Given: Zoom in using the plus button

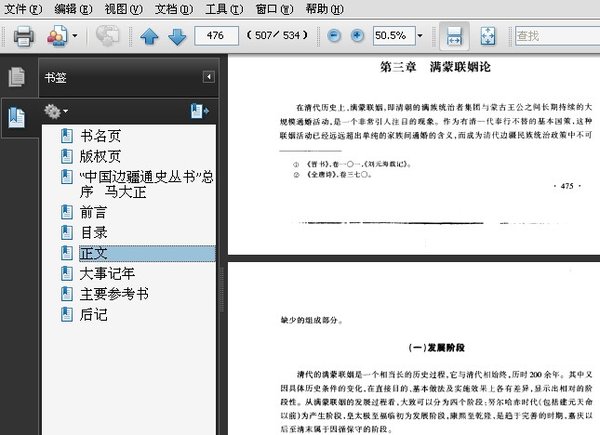Looking at the screenshot, I should [x=357, y=36].
